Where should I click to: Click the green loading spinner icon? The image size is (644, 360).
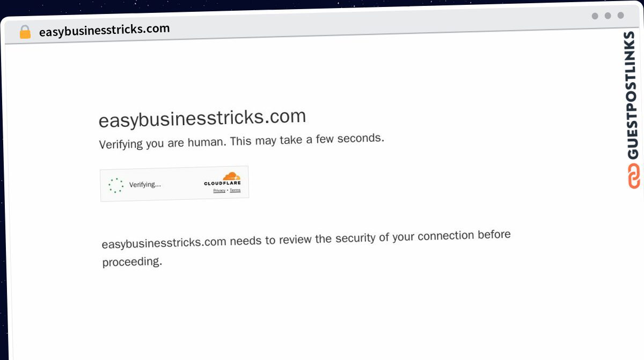tap(116, 185)
